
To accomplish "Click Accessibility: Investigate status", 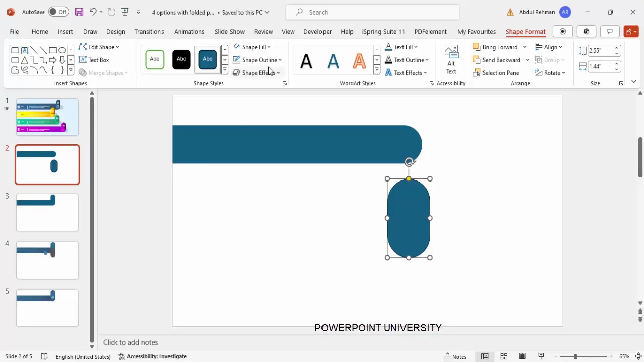I will tap(152, 356).
